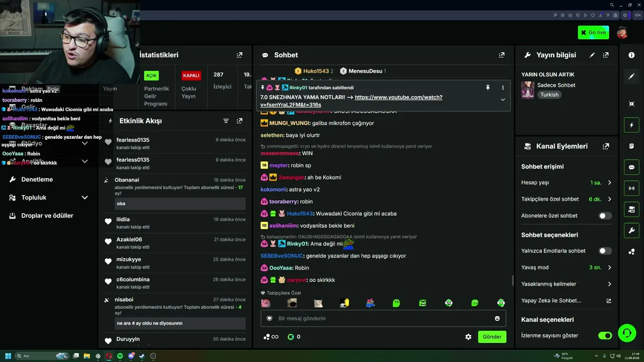
Task: Open profile avatar next to Go live
Action: pos(622,33)
